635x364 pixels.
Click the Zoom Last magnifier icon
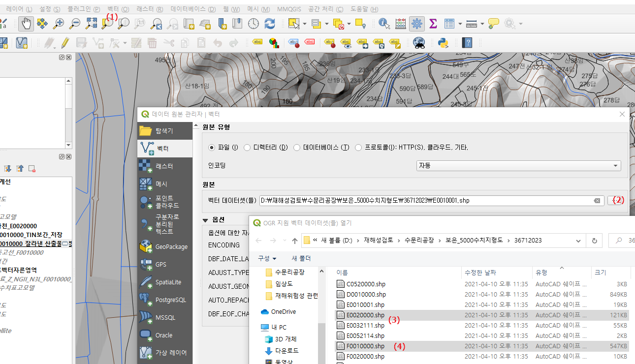[157, 23]
